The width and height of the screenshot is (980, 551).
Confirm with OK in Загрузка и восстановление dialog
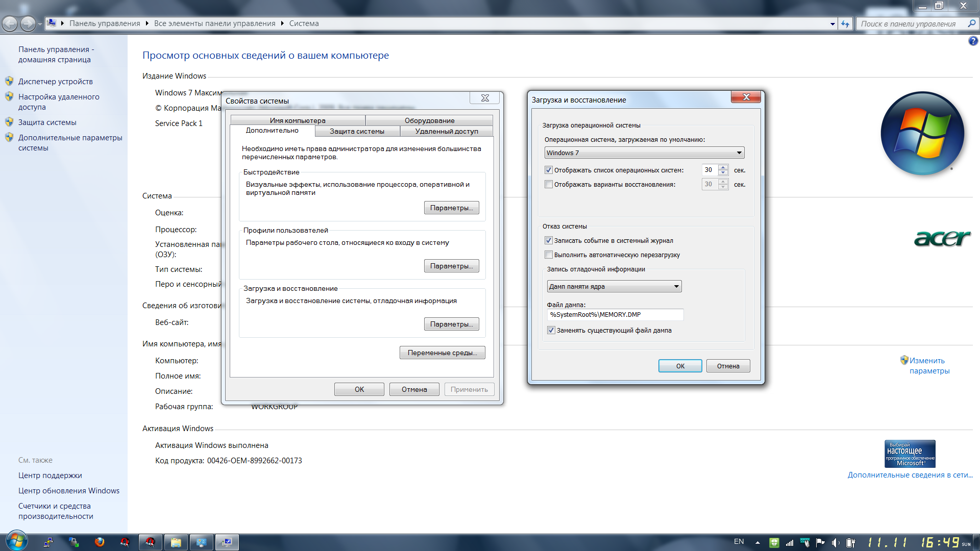680,366
